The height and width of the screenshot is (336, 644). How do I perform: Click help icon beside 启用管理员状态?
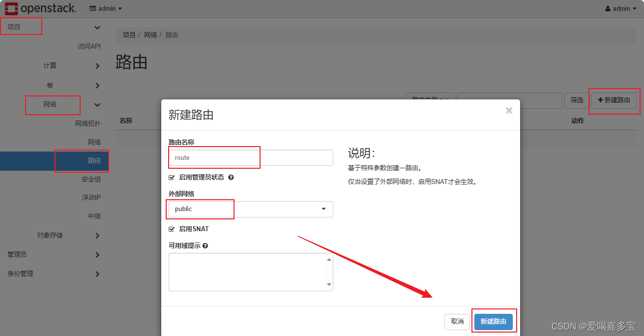tap(231, 177)
